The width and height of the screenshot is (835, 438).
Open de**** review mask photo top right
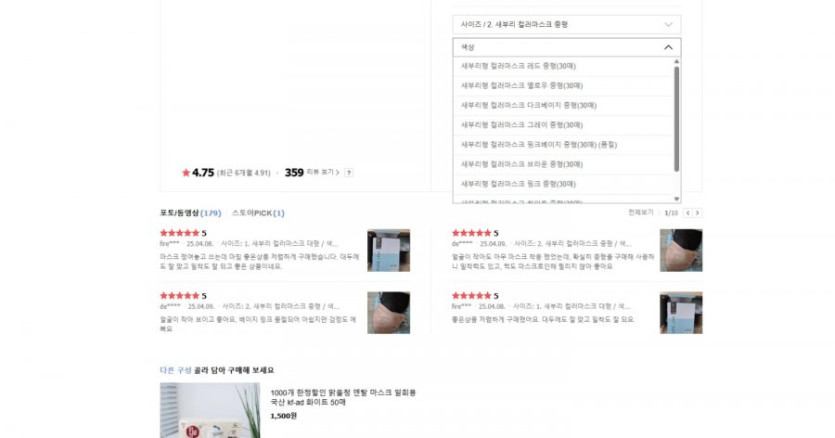681,250
